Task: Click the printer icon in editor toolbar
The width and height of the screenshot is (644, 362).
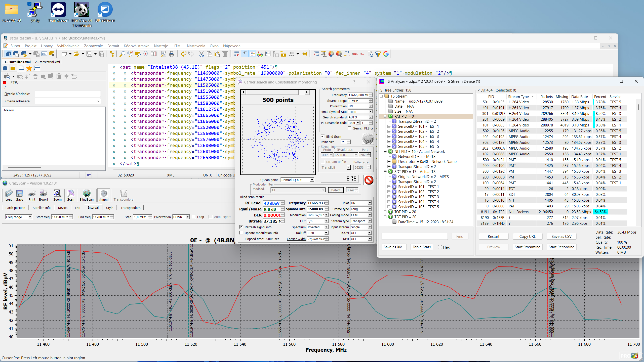Action: pyautogui.click(x=172, y=54)
